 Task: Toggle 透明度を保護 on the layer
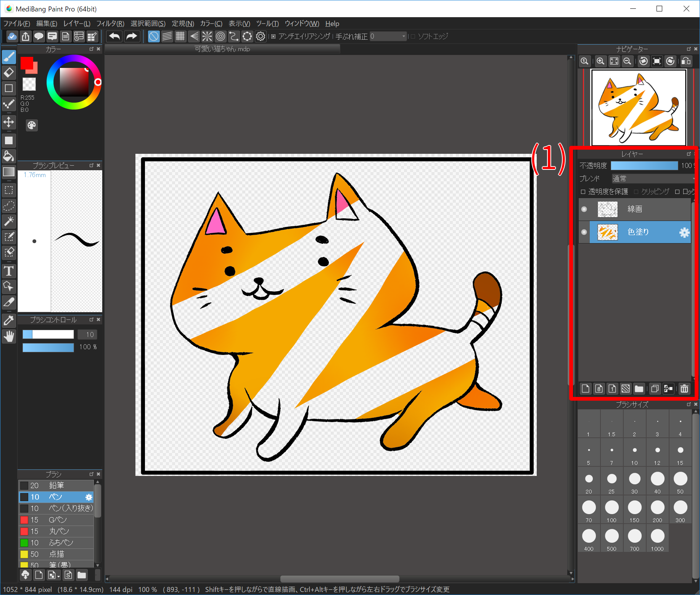click(583, 192)
